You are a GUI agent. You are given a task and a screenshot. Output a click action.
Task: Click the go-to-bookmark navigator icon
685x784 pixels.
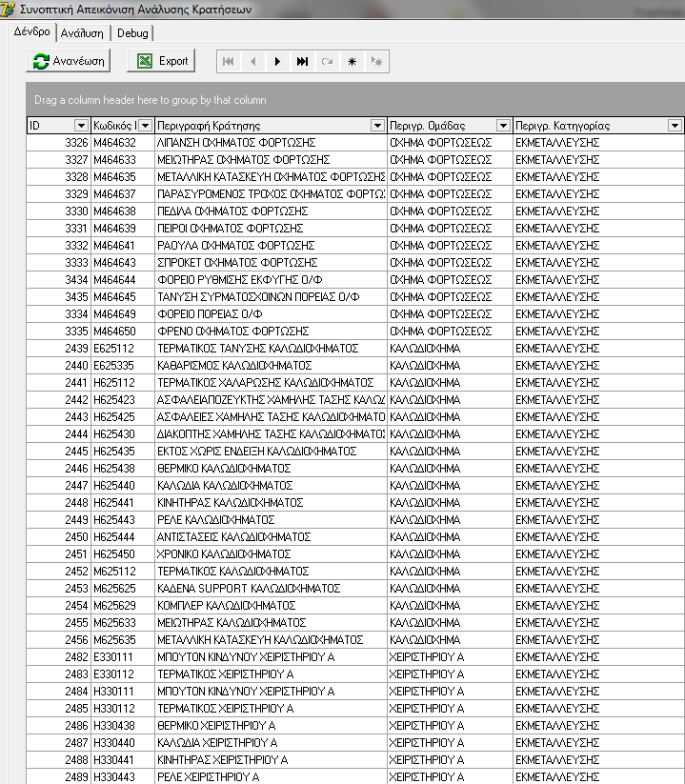click(x=376, y=62)
